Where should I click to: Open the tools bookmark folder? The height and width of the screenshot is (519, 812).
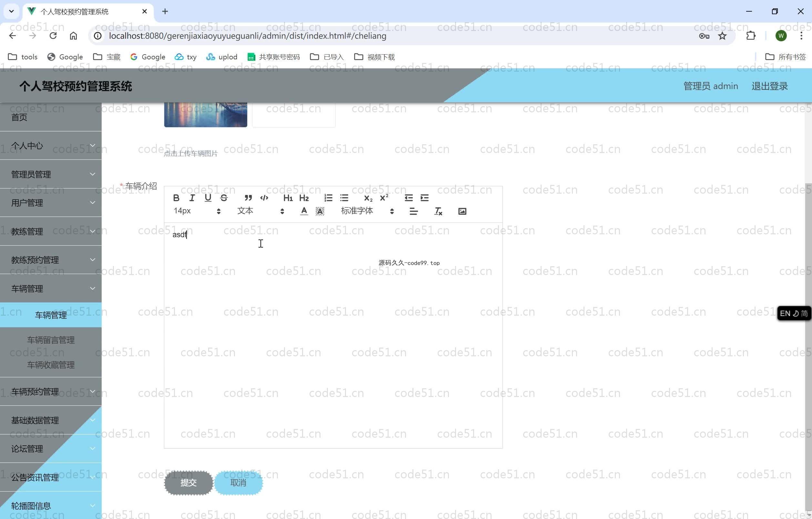[x=23, y=57]
